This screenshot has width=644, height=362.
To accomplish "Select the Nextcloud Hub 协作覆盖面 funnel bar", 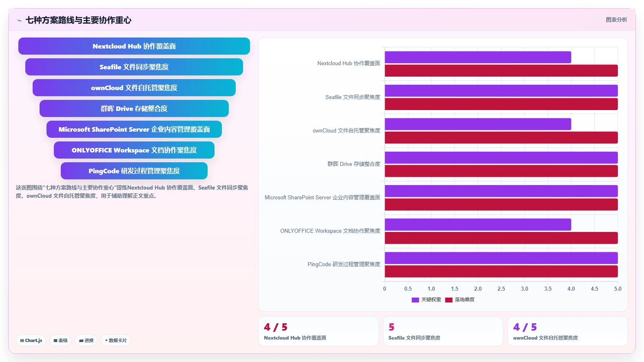I will click(134, 46).
